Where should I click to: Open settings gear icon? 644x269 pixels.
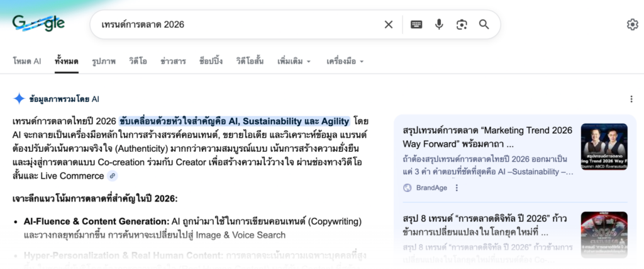point(632,25)
